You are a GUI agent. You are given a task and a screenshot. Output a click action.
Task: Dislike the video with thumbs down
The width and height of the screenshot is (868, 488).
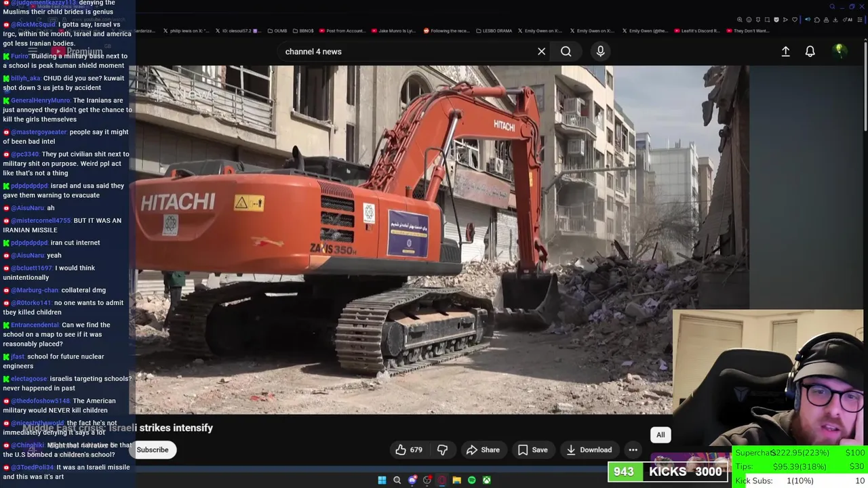point(442,449)
